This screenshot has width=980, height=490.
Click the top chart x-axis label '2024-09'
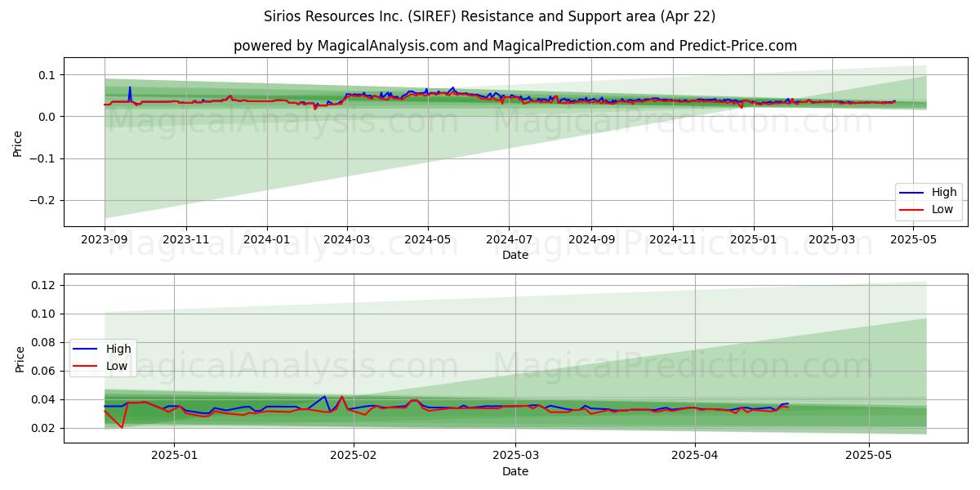point(591,238)
